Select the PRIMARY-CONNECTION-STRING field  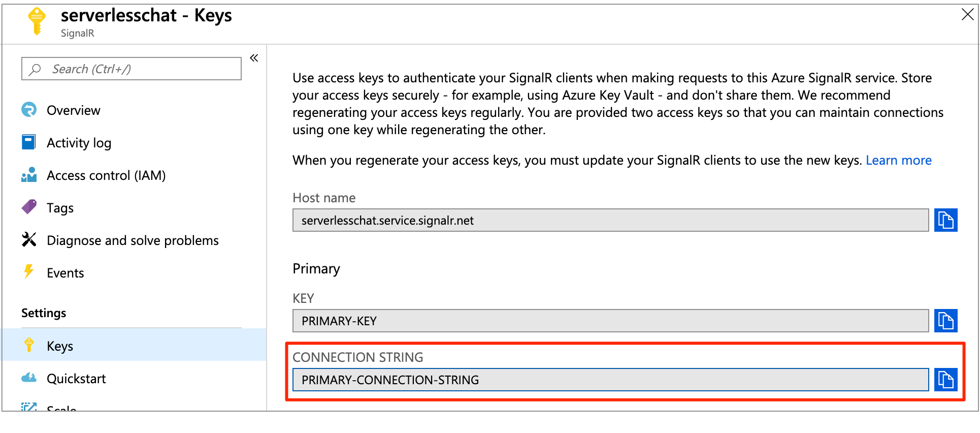click(x=609, y=379)
